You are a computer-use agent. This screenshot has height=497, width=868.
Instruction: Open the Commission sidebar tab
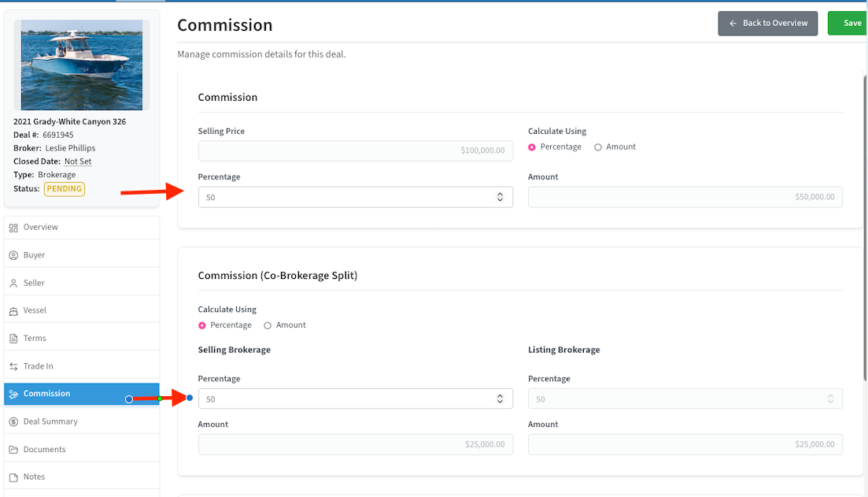coord(47,394)
